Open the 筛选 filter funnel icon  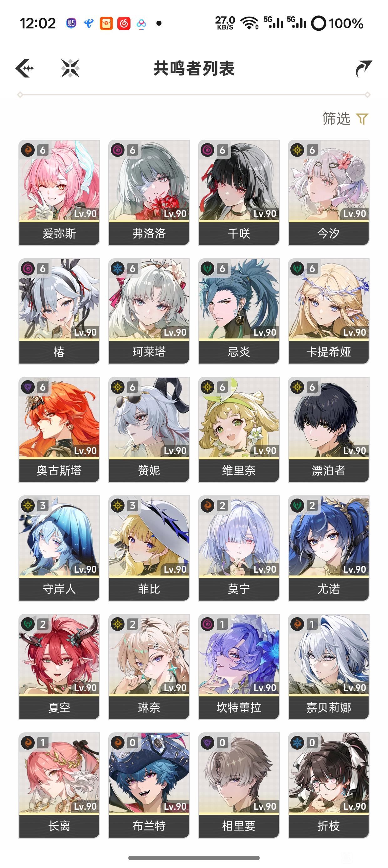tap(362, 119)
